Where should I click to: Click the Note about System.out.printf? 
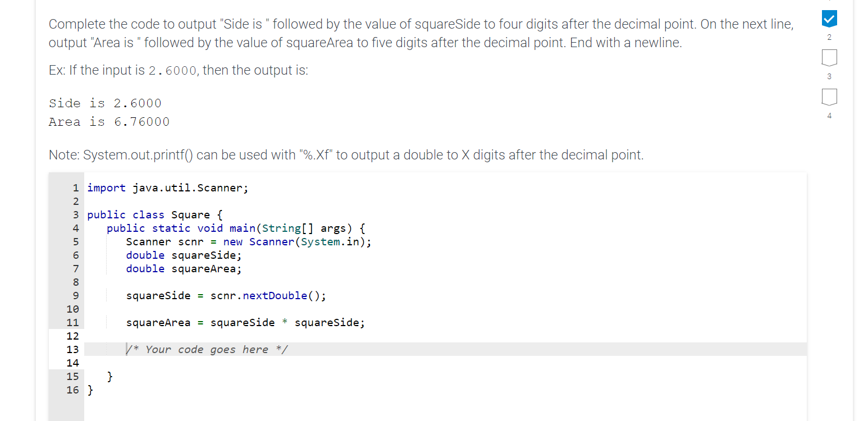pyautogui.click(x=346, y=154)
